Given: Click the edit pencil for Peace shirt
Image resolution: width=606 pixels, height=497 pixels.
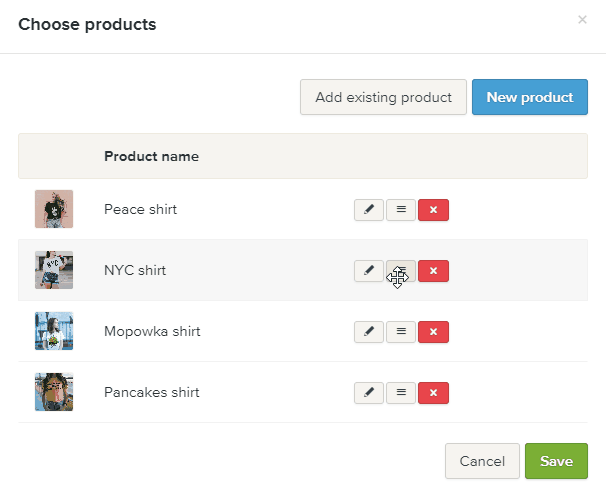Looking at the screenshot, I should 369,210.
